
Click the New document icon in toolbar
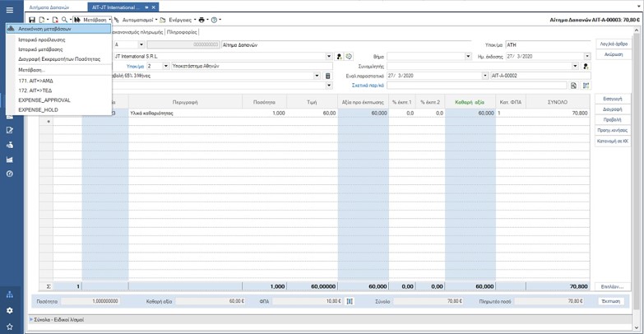click(42, 20)
